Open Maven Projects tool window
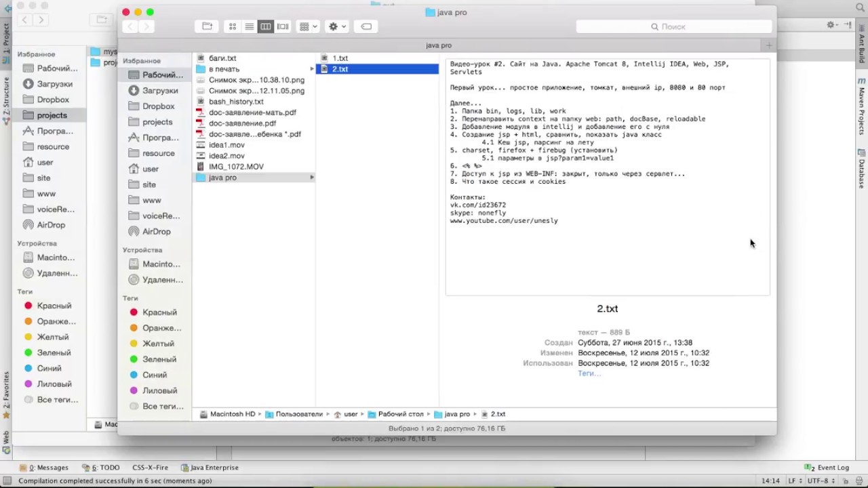The height and width of the screenshot is (488, 868). coord(862,107)
